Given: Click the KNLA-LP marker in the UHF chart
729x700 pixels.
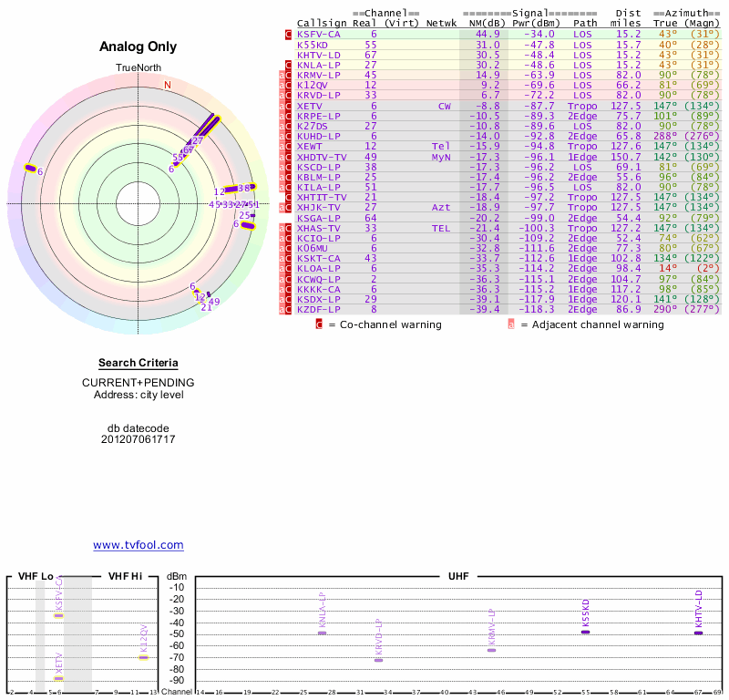Looking at the screenshot, I should pos(323,633).
